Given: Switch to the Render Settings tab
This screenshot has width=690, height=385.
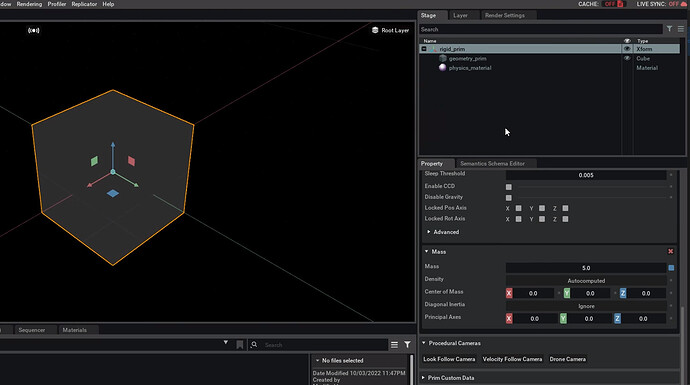Looking at the screenshot, I should pyautogui.click(x=505, y=15).
